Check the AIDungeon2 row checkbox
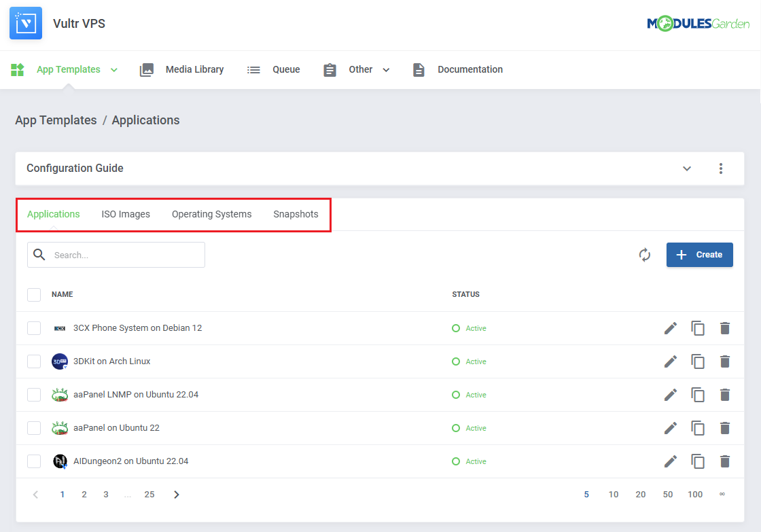Viewport: 761px width, 532px height. 34,461
